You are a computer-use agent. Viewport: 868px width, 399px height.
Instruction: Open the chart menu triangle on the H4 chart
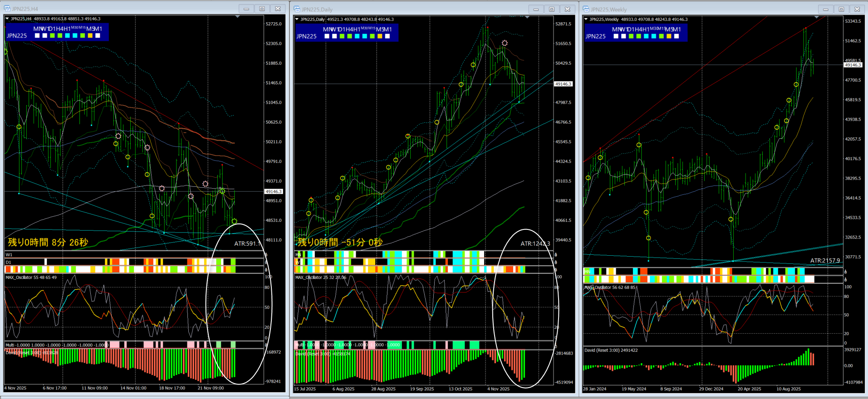(x=7, y=19)
